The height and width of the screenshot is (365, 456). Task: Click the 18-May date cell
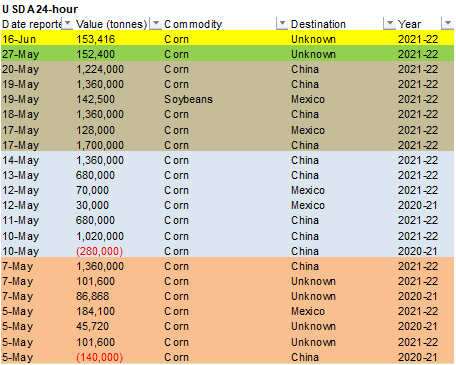[x=21, y=114]
